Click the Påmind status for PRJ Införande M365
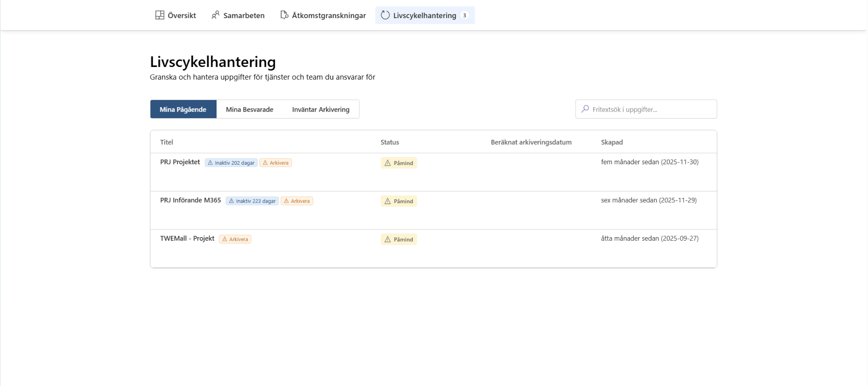The width and height of the screenshot is (868, 386). click(399, 201)
